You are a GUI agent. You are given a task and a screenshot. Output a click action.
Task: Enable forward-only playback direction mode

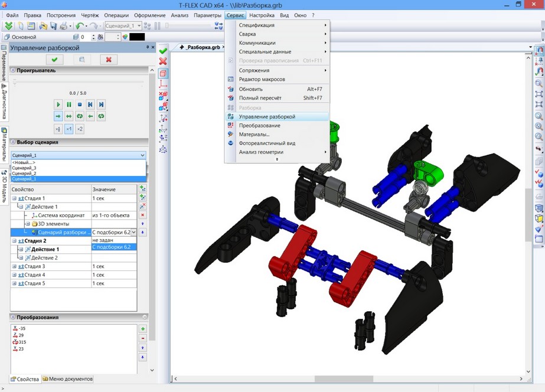(58, 116)
